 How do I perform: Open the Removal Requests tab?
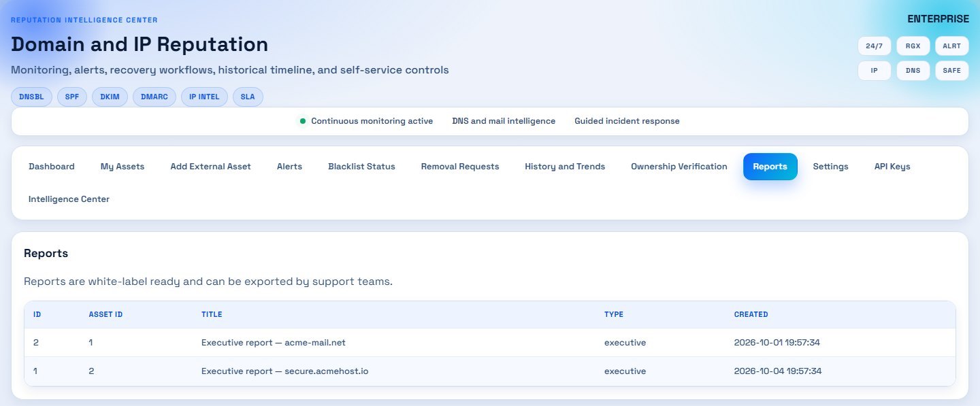[x=460, y=167]
